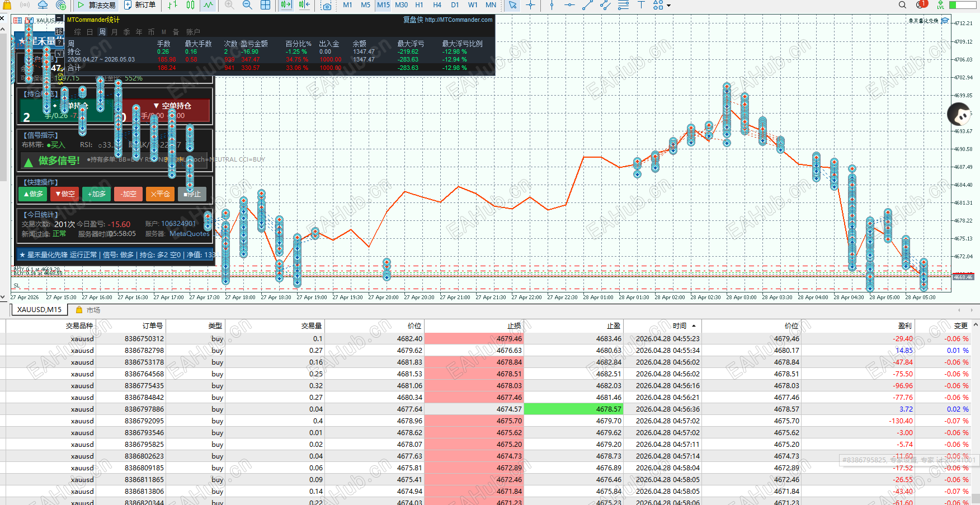Select the H1 timeframe
Image resolution: width=980 pixels, height=505 pixels.
419,5
